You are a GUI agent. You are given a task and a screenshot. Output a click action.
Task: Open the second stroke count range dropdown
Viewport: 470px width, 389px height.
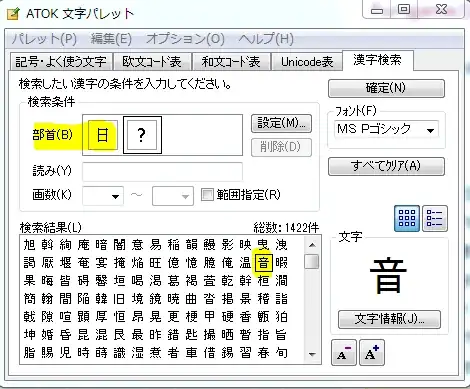[173, 196]
